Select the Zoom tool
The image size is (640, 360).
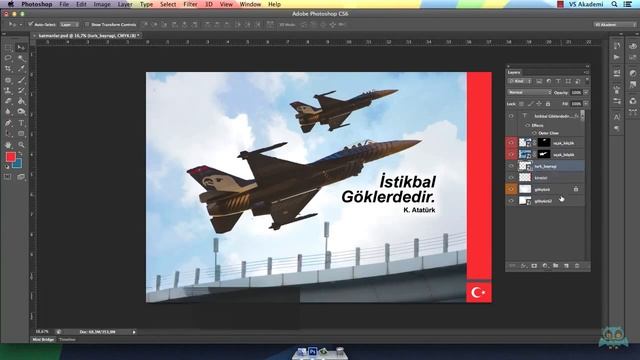tap(21, 144)
